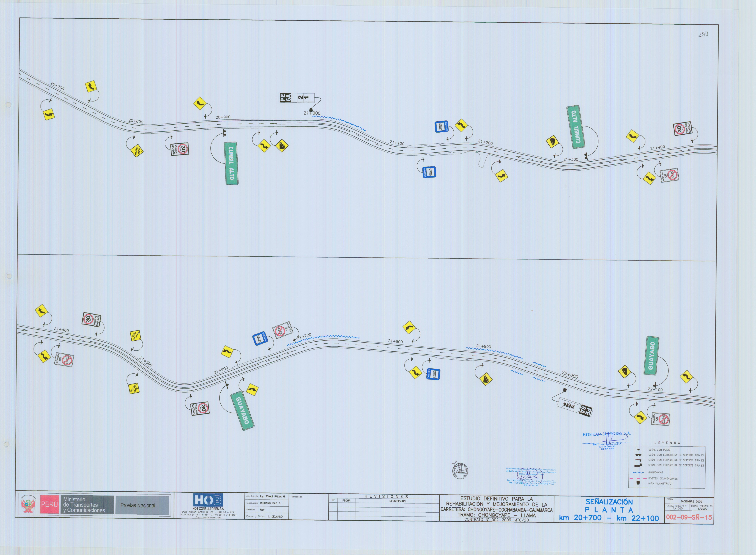Click the 30 speed limit sign left of lower GUAYABO
756x555 pixels.
tap(200, 409)
